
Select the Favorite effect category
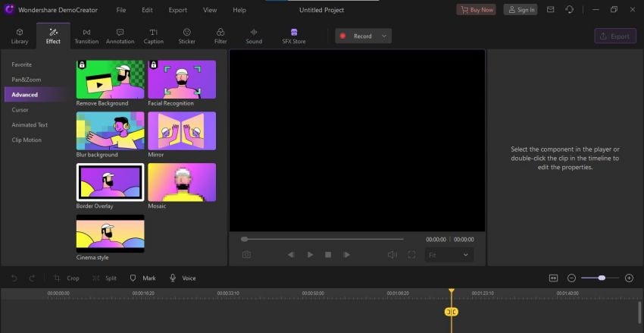pyautogui.click(x=22, y=64)
